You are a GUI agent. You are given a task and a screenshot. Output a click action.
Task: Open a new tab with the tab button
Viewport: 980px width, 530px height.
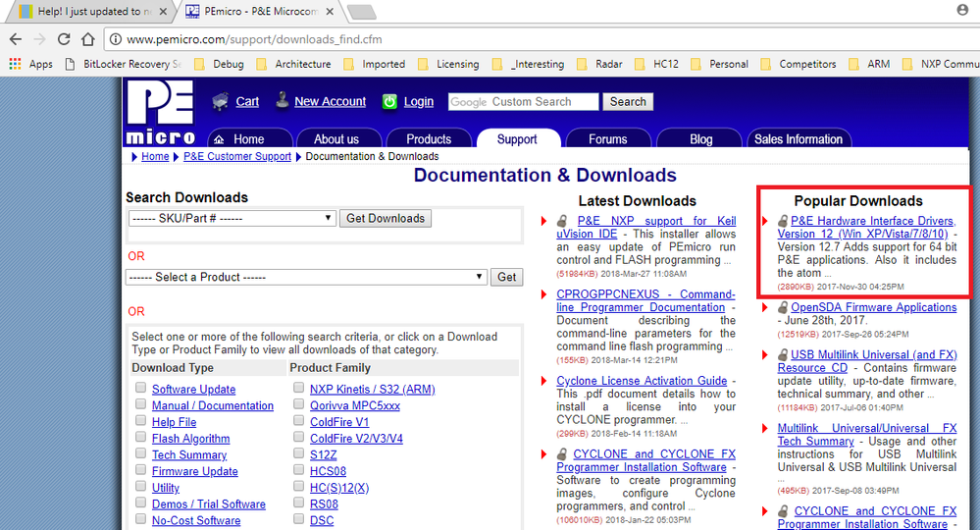click(x=361, y=11)
